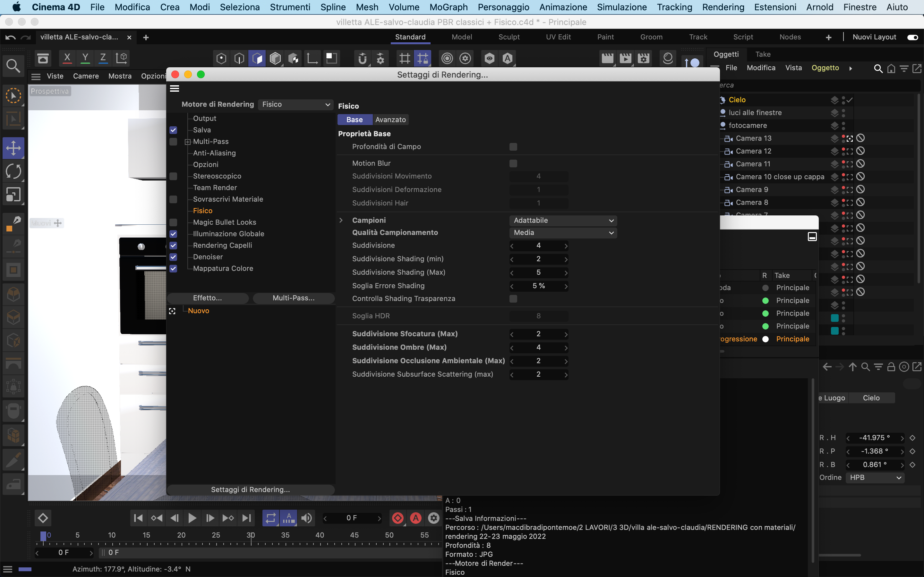Click the record keyframe red icon
The width and height of the screenshot is (924, 577).
(x=398, y=518)
